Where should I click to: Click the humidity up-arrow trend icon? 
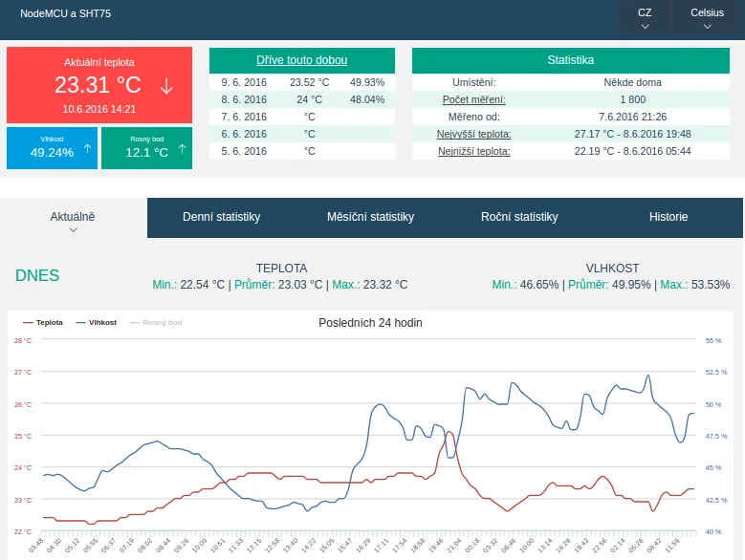coord(87,149)
